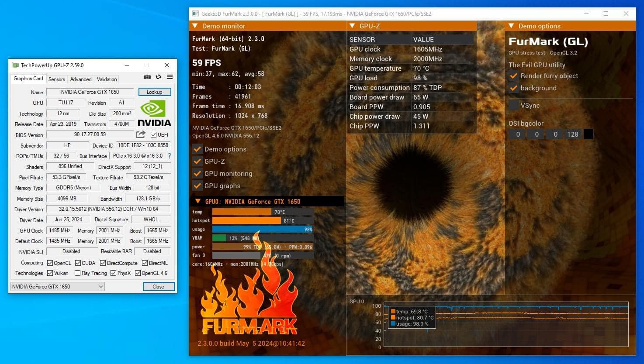Click the NVIDIA logo in GPU-Z
This screenshot has width=644, height=364.
[154, 113]
